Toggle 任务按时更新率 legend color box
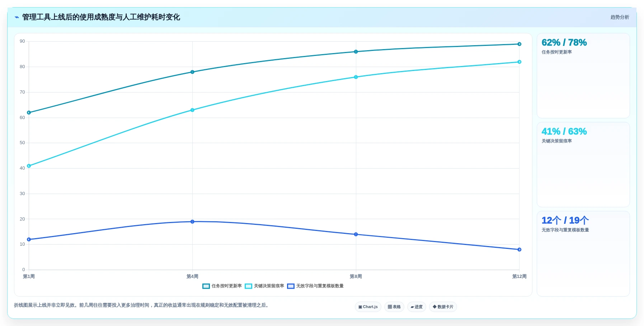Viewport: 644px width, 326px height. 206,286
